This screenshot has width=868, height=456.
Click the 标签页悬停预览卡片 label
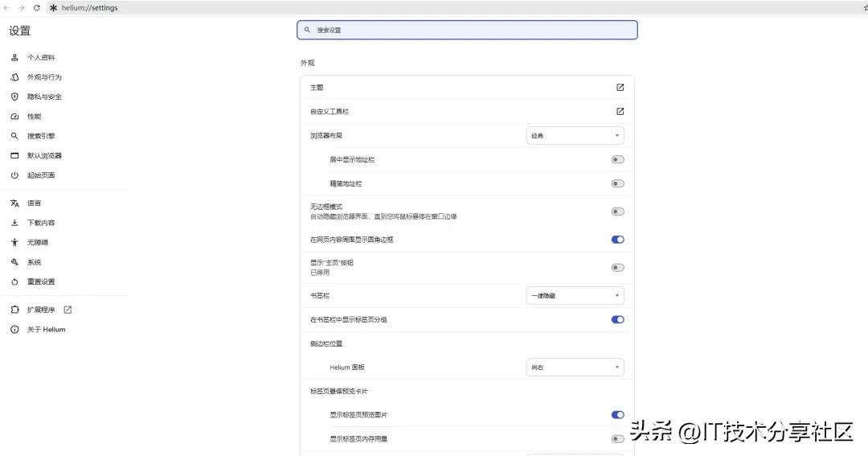coord(339,391)
